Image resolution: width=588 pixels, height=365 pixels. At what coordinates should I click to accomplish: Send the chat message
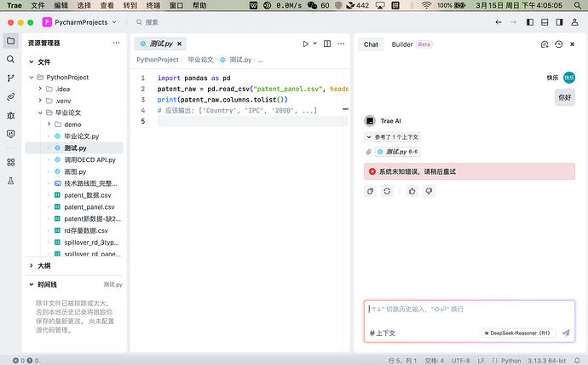(x=566, y=333)
